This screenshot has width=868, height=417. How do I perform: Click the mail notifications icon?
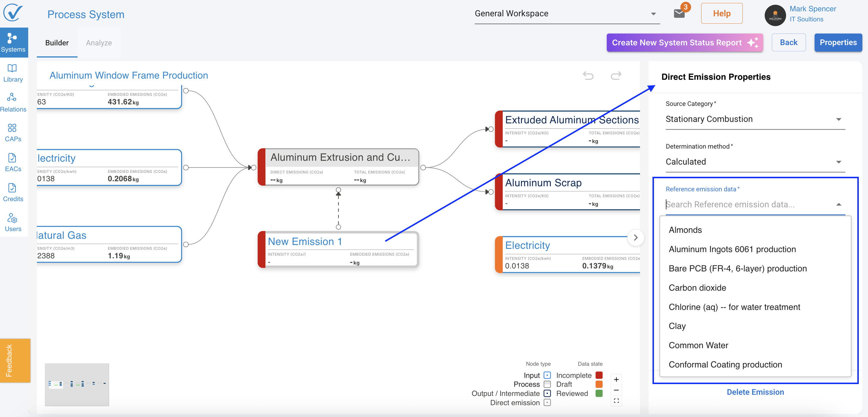point(679,13)
